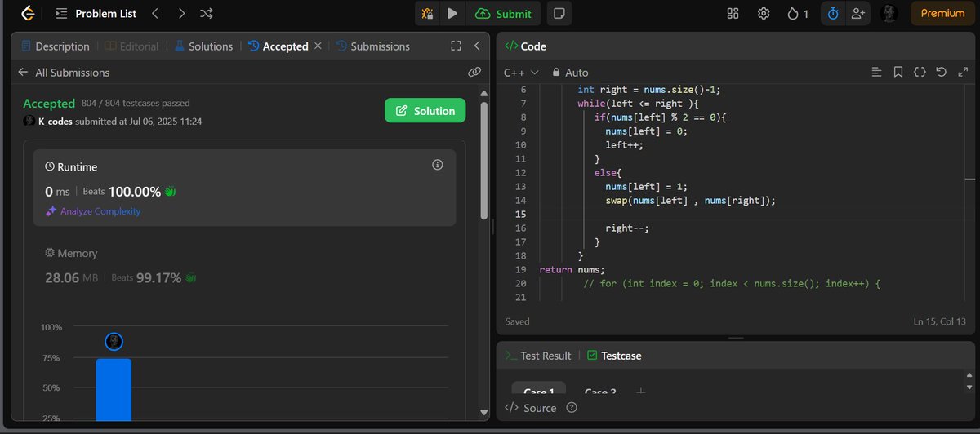Open the Test Result tab
Screen dimensions: 980x434
pos(538,356)
